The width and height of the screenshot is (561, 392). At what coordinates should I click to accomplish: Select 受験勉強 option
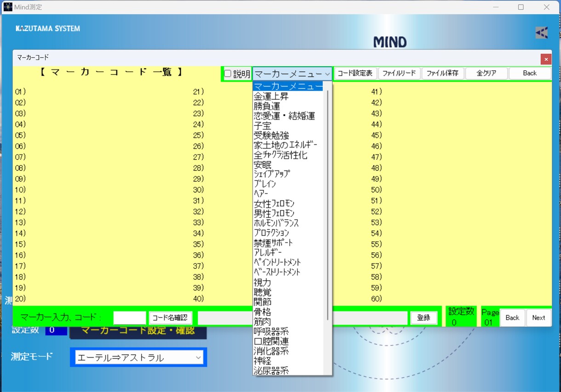pos(271,136)
